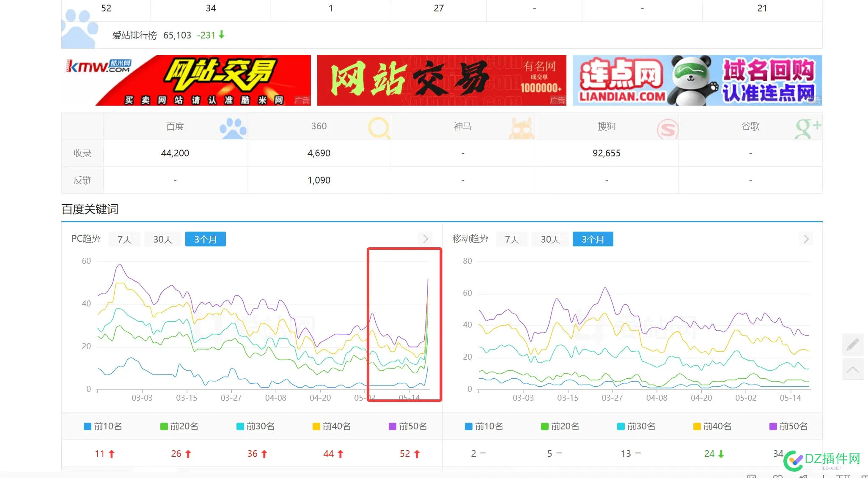This screenshot has width=868, height=478.
Task: Click 爱站排行榜 rank 65,103
Action: [177, 35]
